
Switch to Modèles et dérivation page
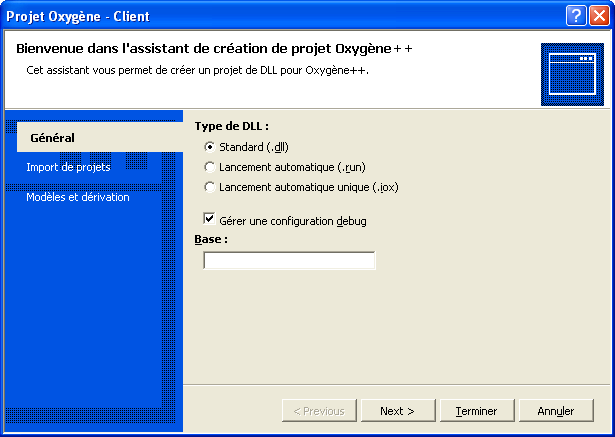click(x=78, y=197)
